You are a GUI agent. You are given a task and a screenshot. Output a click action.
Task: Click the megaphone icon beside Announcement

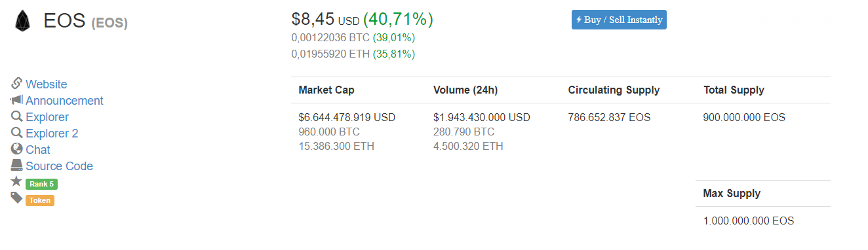(17, 99)
